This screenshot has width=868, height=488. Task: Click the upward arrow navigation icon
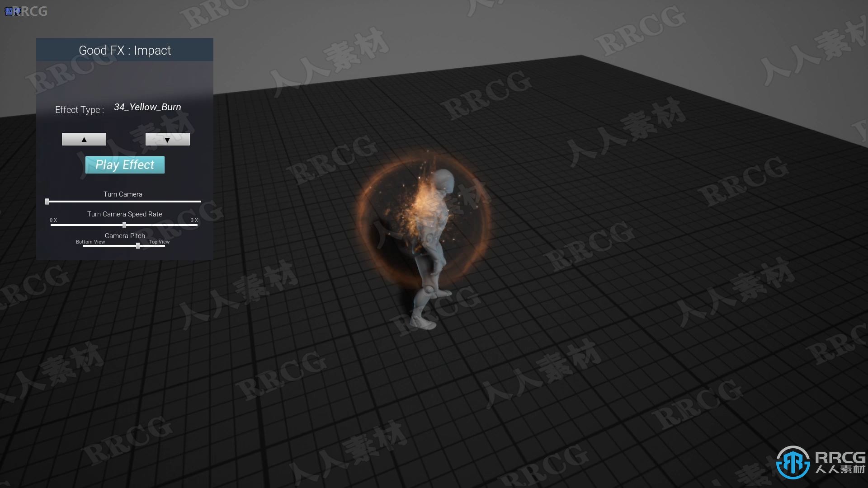[84, 139]
